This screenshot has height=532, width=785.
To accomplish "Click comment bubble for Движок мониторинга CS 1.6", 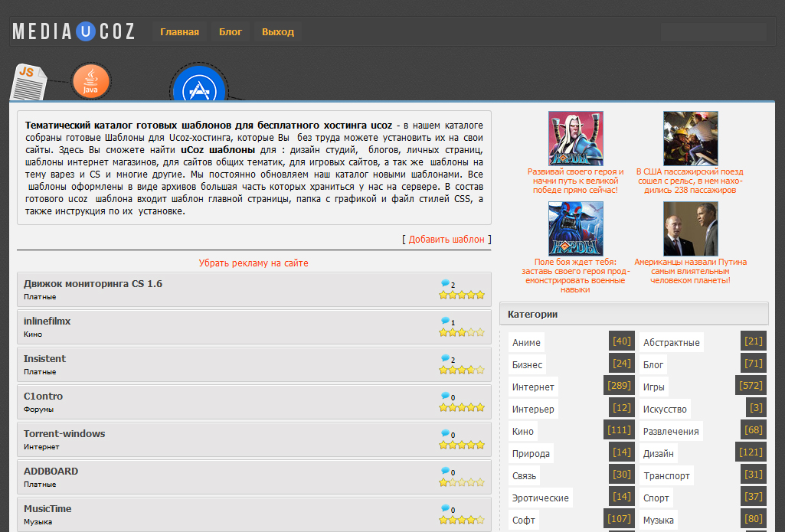I will click(x=445, y=284).
